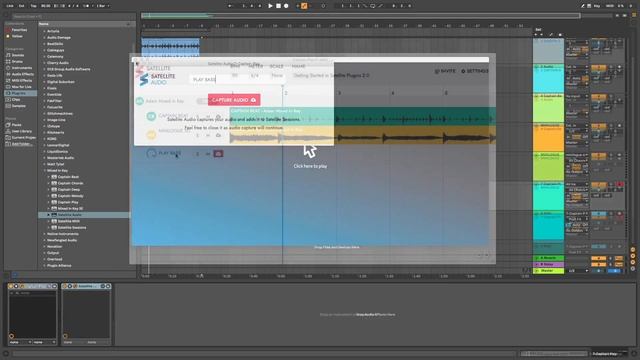Toggle Satellite device activator in device view
This screenshot has height=360, width=640.
pos(64,286)
